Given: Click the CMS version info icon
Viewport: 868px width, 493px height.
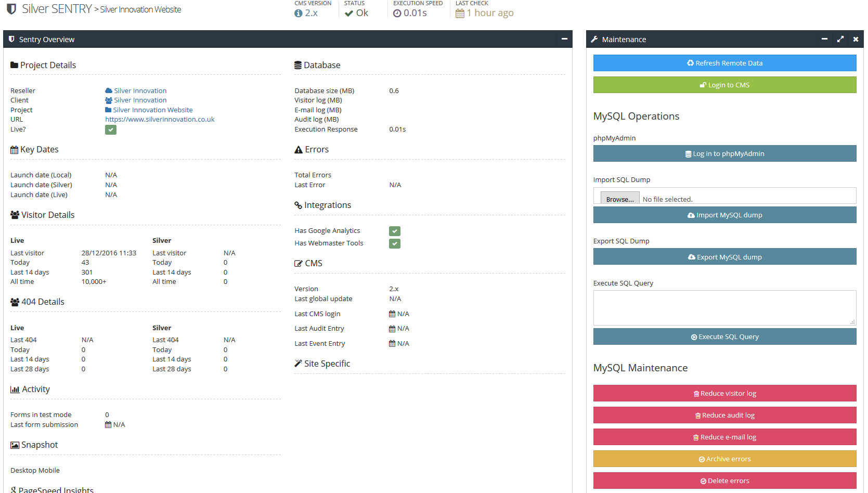Looking at the screenshot, I should (x=298, y=14).
